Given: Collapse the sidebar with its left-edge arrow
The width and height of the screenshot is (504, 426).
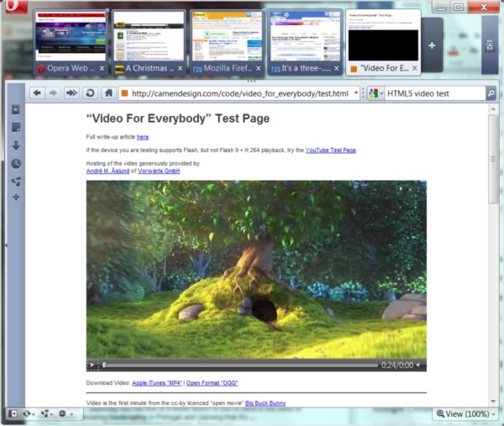Looking at the screenshot, I should click(6, 245).
